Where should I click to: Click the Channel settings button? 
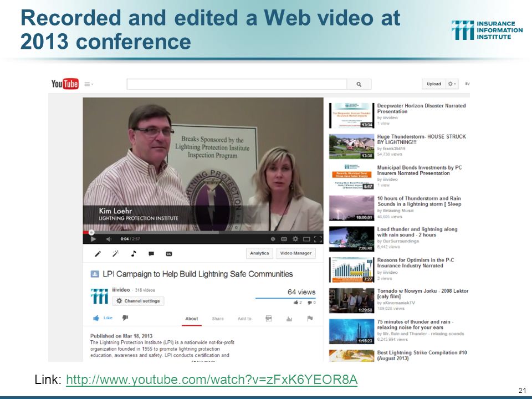138,301
